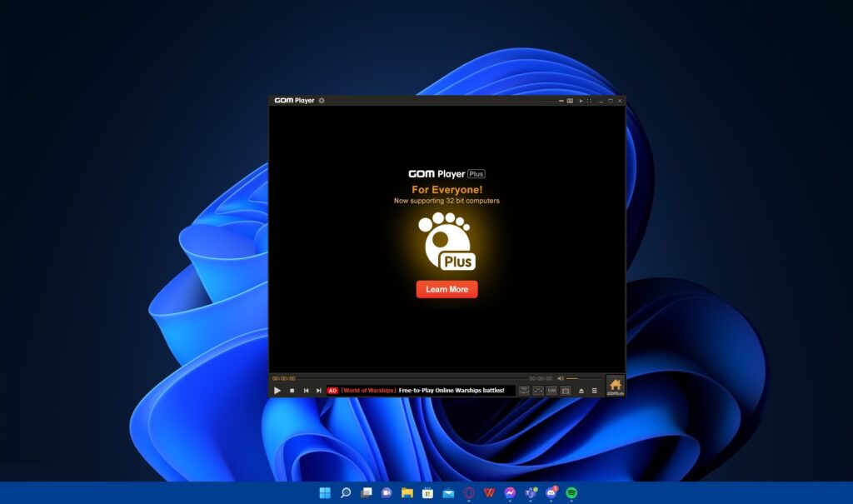Viewport: 853px width, 504px height.
Task: Click 'For Everyone!' promo headline
Action: pos(447,189)
